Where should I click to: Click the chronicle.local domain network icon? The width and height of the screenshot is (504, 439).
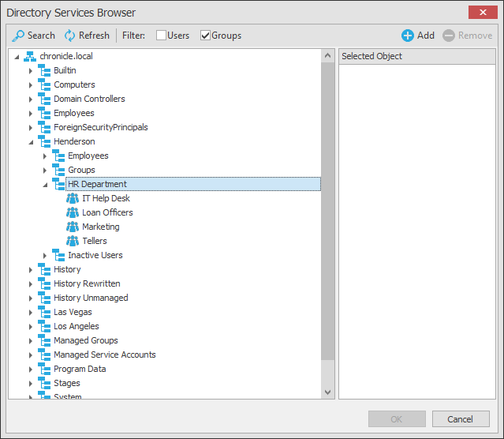pyautogui.click(x=29, y=56)
